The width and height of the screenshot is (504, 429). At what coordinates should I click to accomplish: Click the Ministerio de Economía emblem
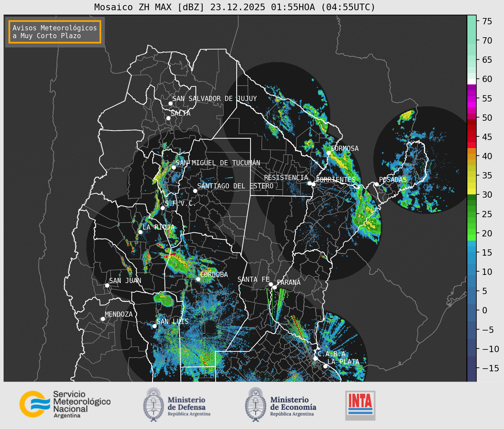pos(256,404)
